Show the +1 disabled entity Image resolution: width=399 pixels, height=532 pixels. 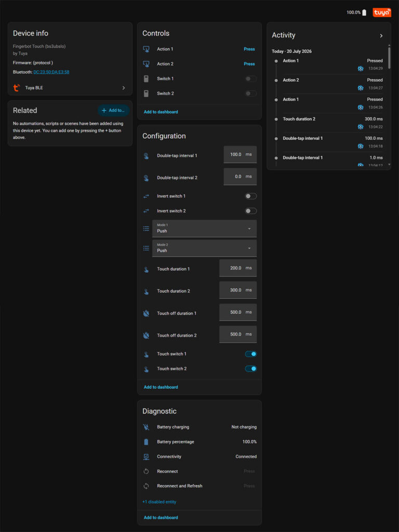click(x=159, y=502)
